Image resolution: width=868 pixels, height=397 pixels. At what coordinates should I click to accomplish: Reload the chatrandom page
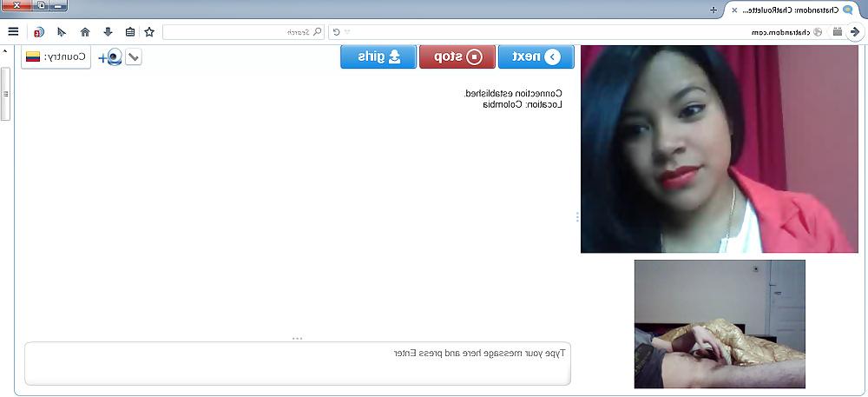coord(336,32)
